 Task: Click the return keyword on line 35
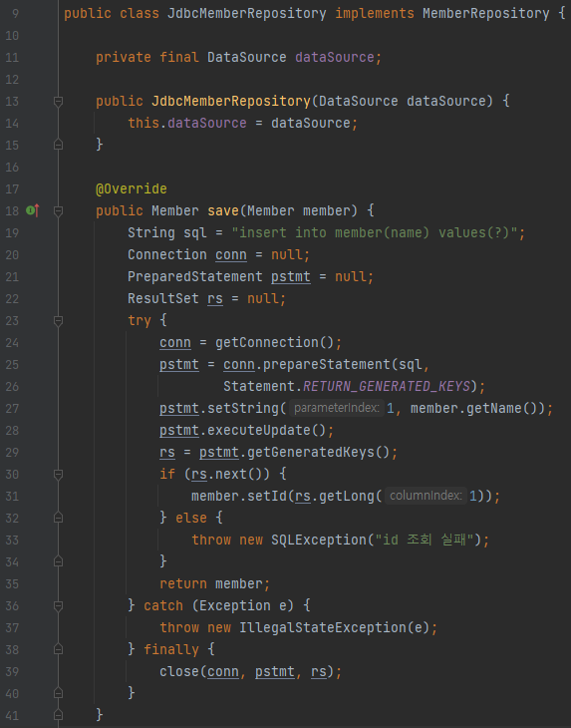pyautogui.click(x=182, y=583)
